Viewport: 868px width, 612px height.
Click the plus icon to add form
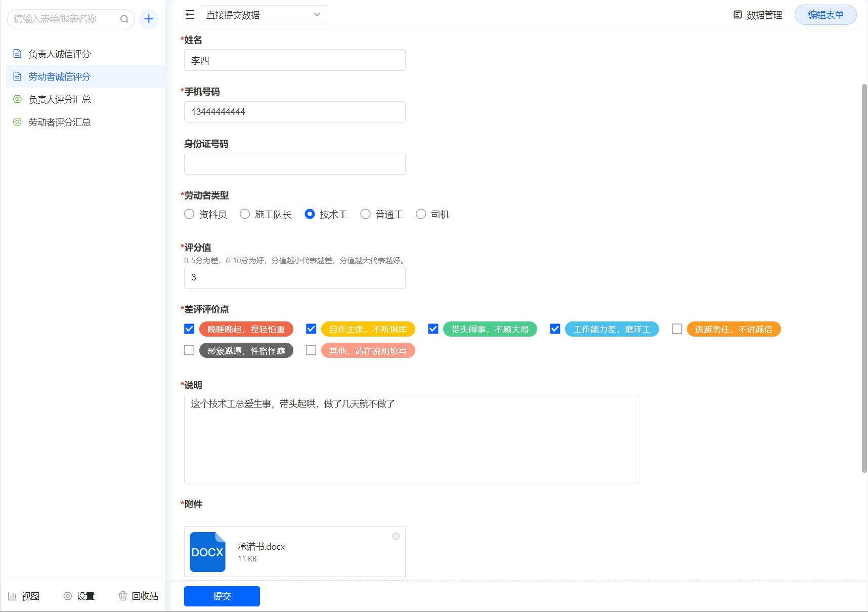click(x=149, y=19)
